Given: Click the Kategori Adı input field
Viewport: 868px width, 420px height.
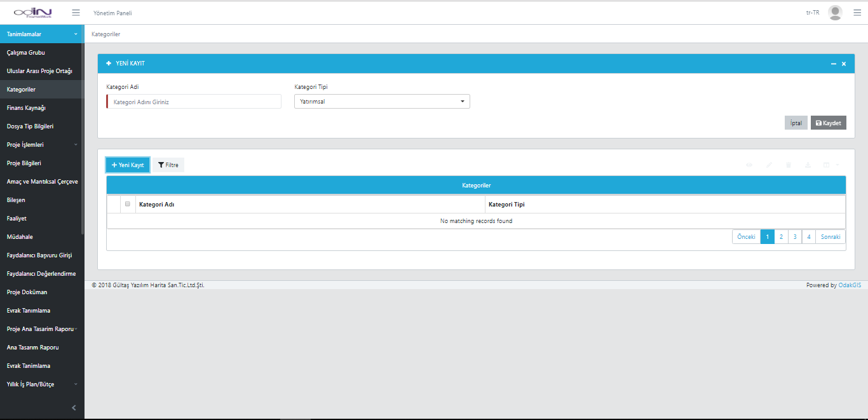Looking at the screenshot, I should tap(194, 102).
